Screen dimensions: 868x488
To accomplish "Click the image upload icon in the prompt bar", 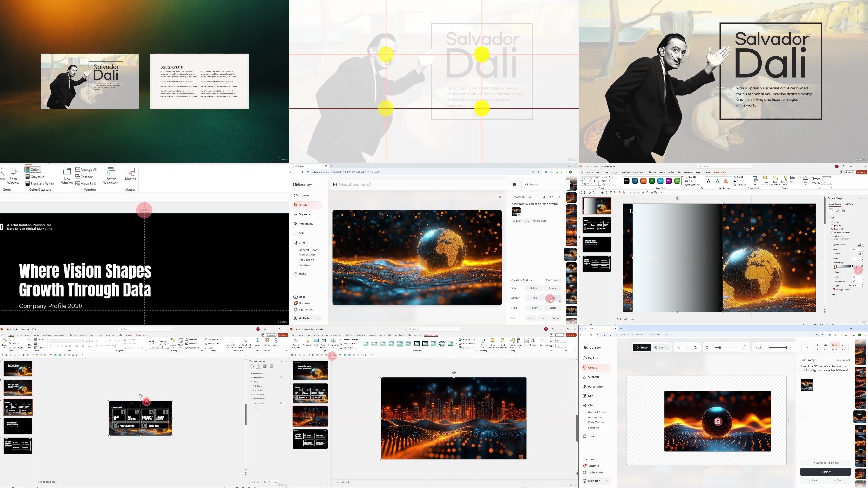I will pyautogui.click(x=335, y=184).
